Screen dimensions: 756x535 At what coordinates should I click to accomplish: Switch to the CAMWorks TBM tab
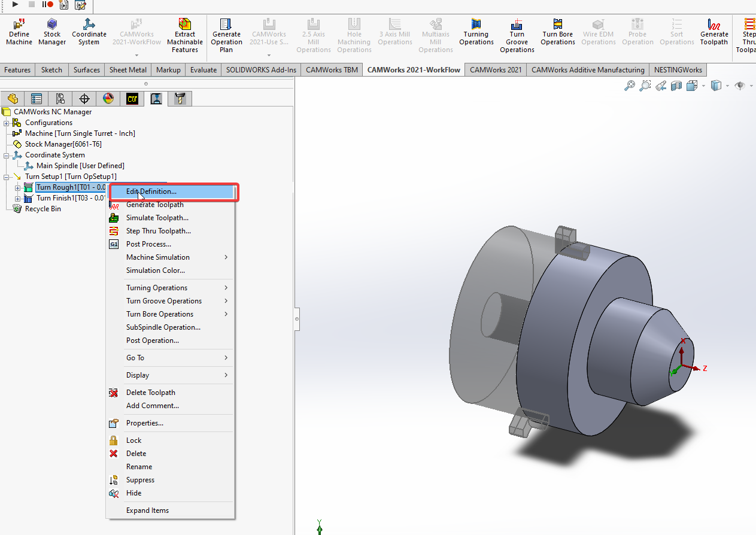(332, 70)
